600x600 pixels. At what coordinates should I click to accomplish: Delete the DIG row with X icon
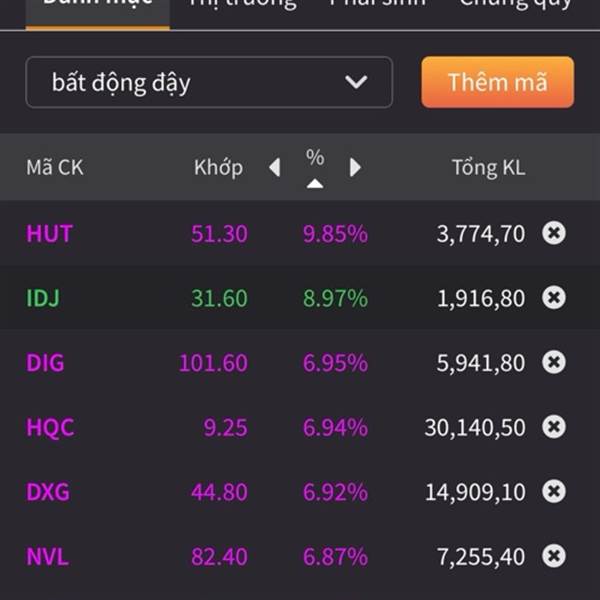[554, 362]
